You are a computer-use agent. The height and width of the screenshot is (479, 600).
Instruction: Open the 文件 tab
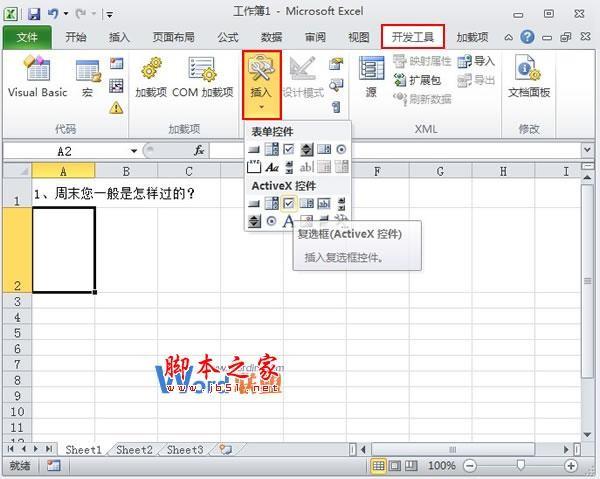click(x=27, y=37)
